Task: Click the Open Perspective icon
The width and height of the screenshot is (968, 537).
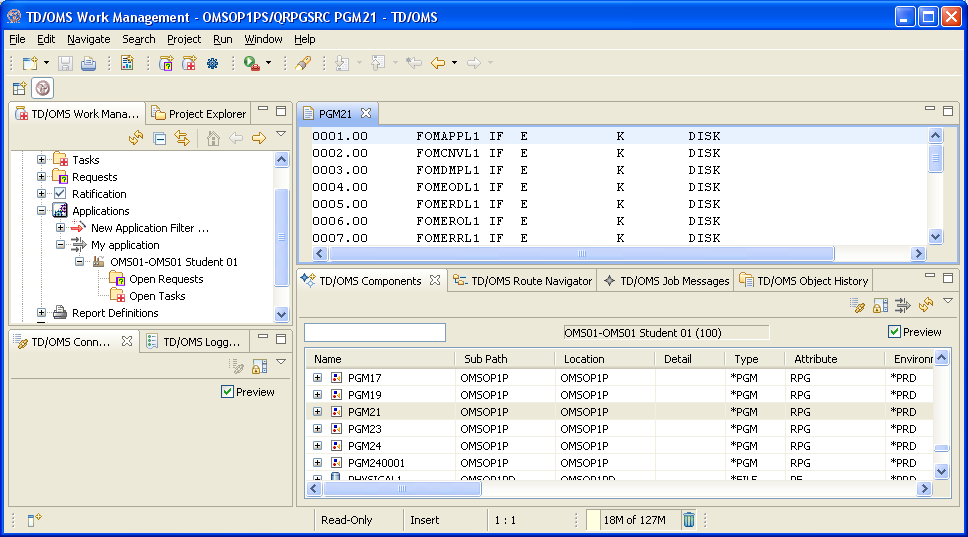Action: coord(19,88)
